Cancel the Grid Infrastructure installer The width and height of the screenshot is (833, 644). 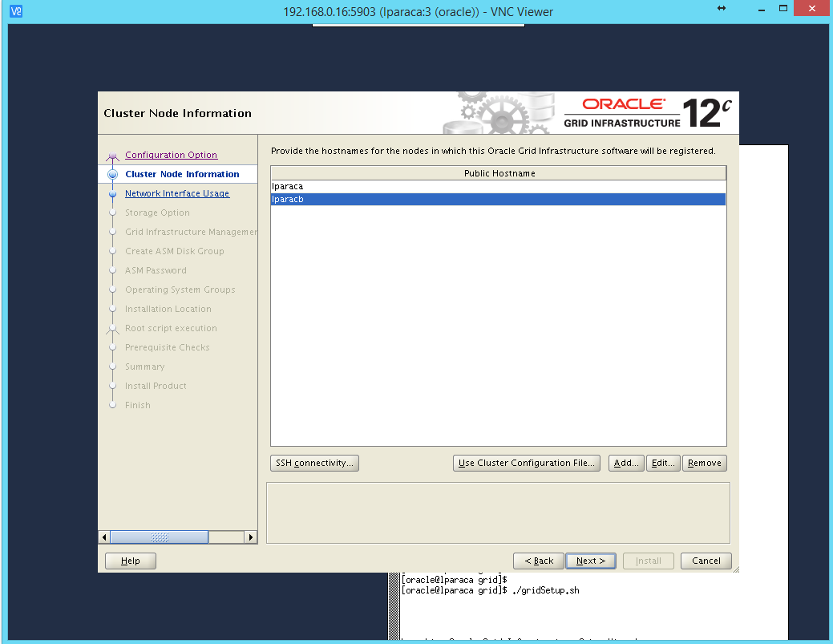706,561
